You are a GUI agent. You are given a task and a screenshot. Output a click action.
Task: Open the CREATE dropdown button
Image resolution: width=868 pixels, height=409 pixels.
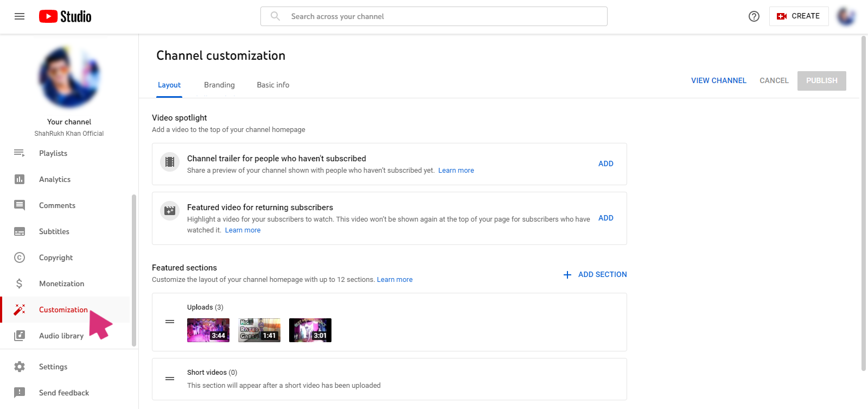click(x=799, y=16)
